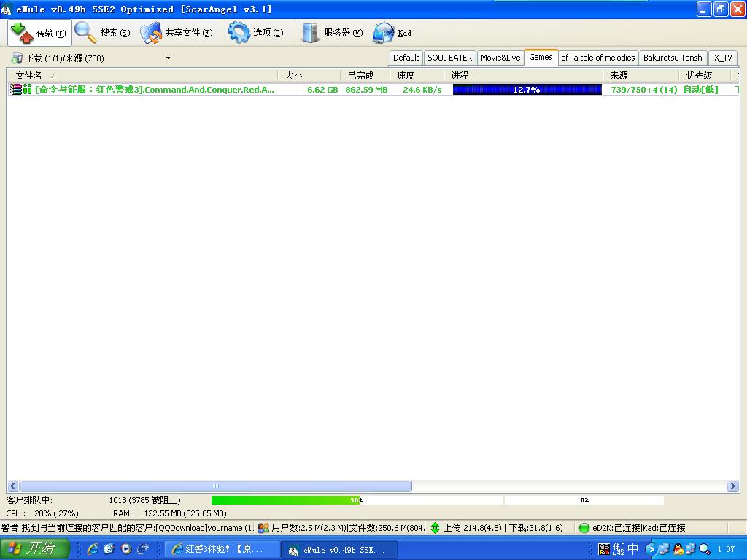Click the eMule v0.49b taskbar button

coord(338,549)
